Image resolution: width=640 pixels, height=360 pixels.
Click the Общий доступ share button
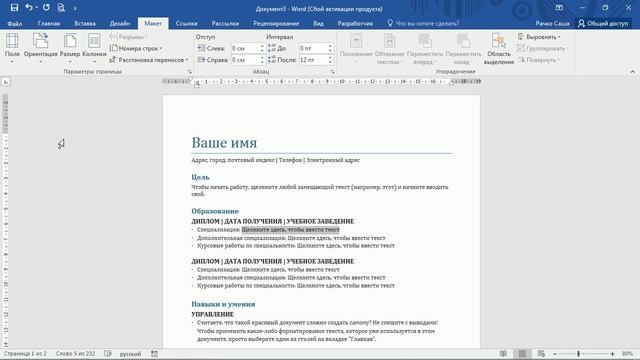pyautogui.click(x=603, y=24)
